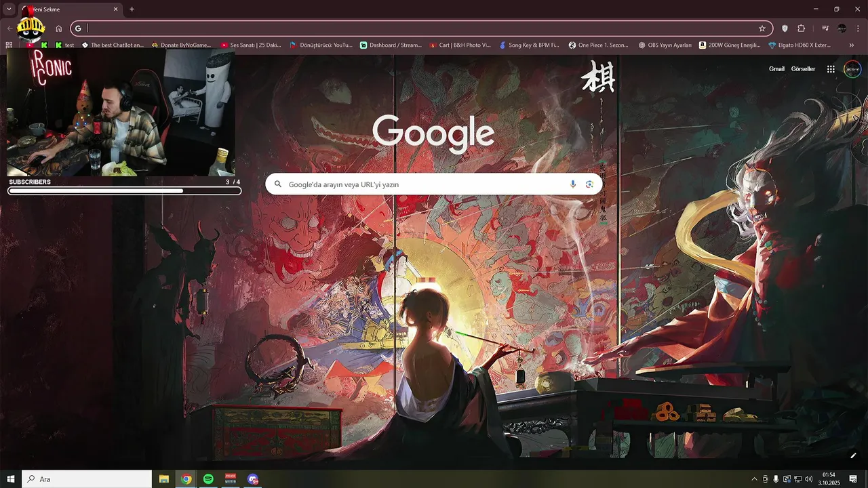This screenshot has width=868, height=488.
Task: Start voice search with microphone icon
Action: [x=573, y=184]
